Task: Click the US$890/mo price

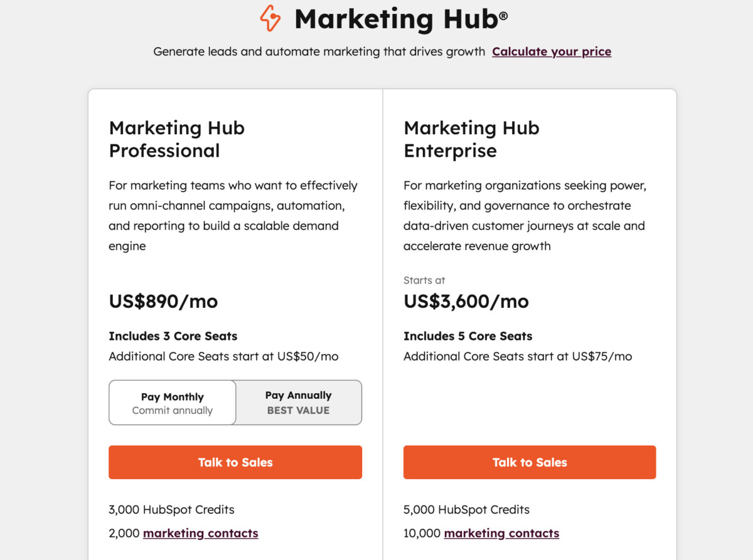Action: pyautogui.click(x=163, y=302)
